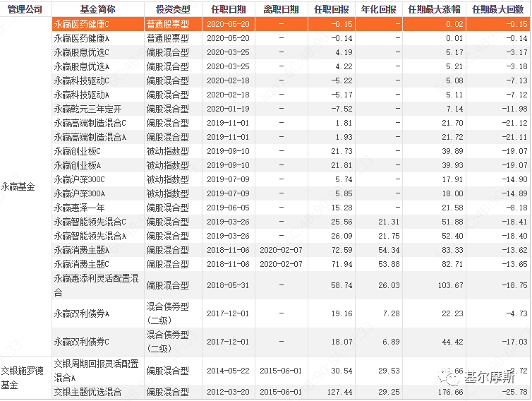Screen dimensions: 532x401
Task: Open the 永赢创业板A fund
Action: click(78, 165)
